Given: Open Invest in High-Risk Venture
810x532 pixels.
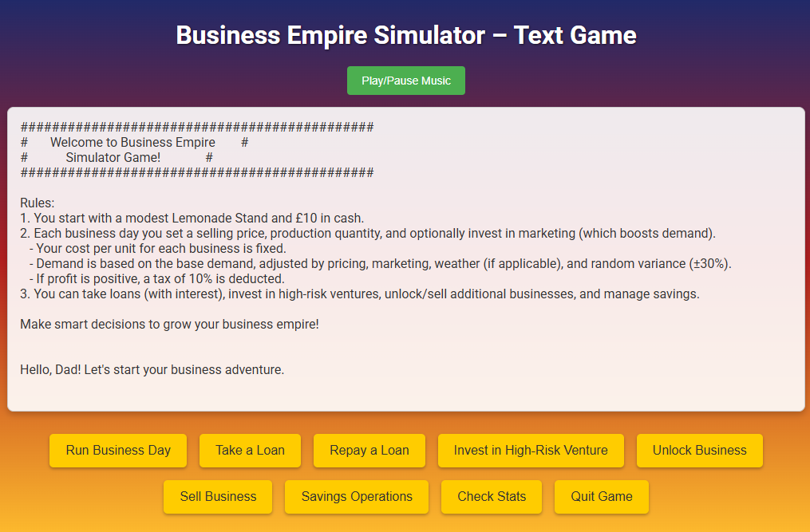Looking at the screenshot, I should 531,451.
